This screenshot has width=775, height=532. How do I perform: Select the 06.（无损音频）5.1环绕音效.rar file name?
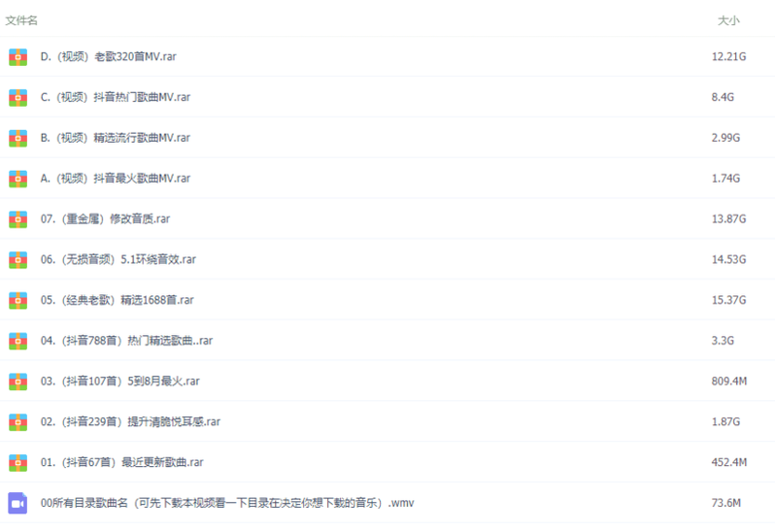pyautogui.click(x=118, y=260)
